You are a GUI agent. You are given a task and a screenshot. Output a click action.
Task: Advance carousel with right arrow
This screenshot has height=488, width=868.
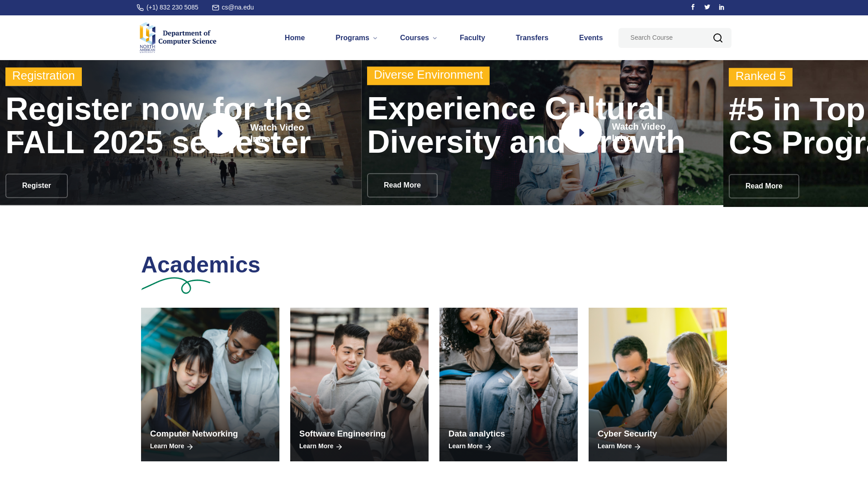850,136
